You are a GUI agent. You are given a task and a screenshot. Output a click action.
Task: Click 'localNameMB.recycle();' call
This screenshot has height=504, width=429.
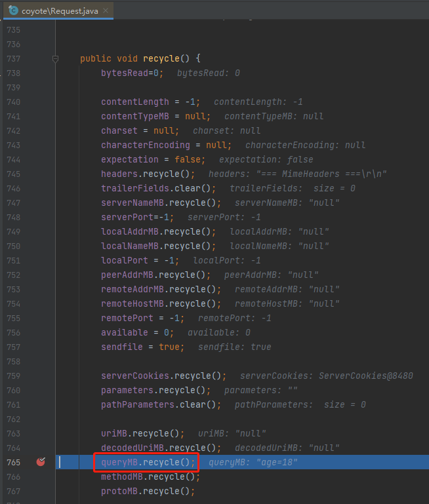158,246
